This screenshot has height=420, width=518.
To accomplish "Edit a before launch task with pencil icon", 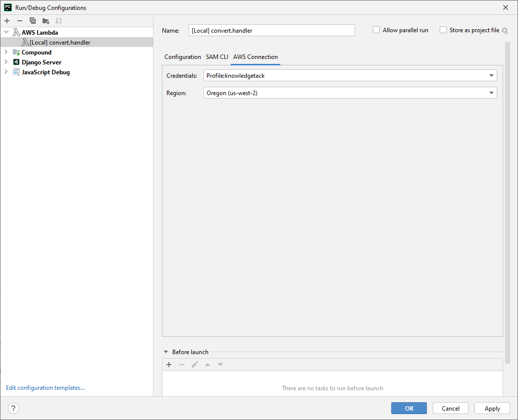I will tap(195, 365).
